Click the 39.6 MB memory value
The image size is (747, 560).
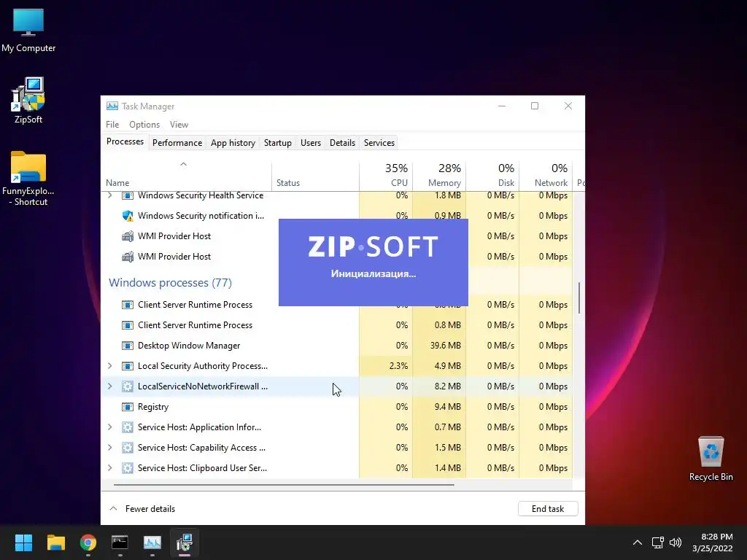pos(446,346)
